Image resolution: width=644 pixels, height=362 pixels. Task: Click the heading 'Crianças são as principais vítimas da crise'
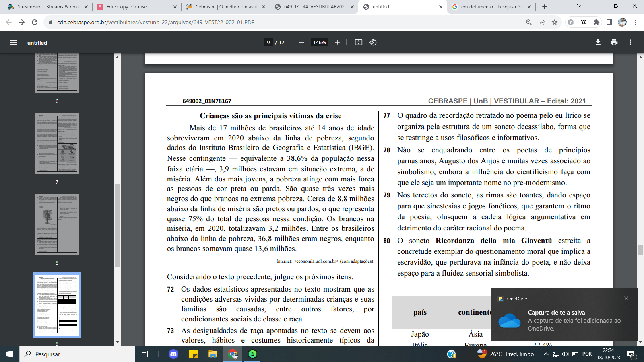[x=270, y=116]
